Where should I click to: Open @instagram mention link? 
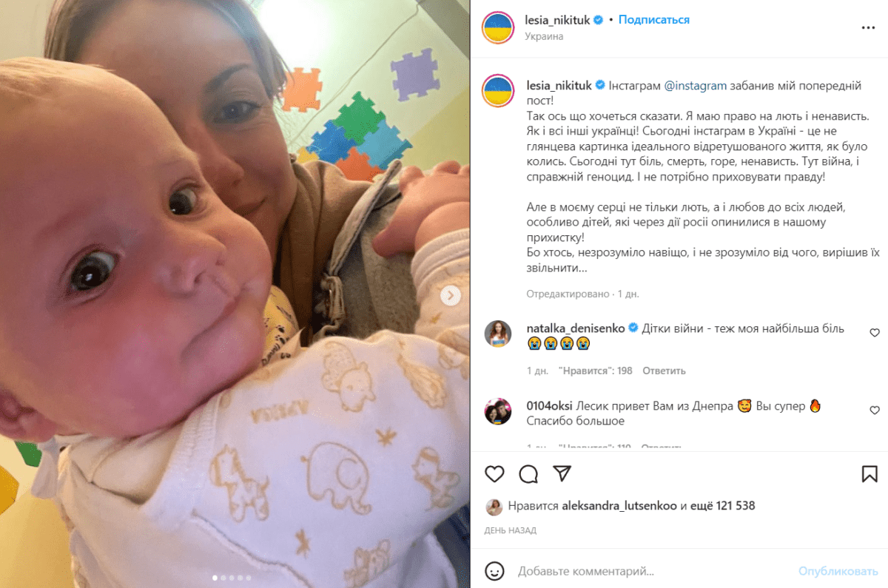696,86
